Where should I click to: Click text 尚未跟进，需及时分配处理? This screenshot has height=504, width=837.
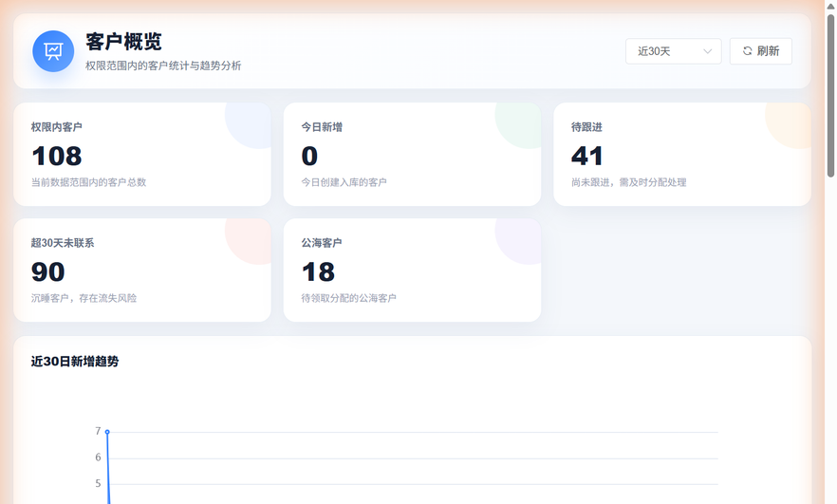pos(629,182)
